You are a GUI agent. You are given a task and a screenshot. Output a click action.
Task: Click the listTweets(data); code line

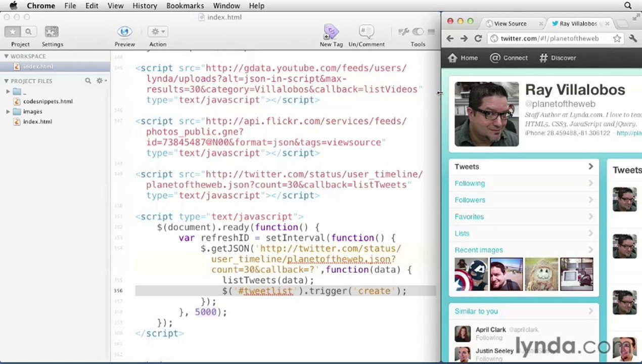pos(268,281)
